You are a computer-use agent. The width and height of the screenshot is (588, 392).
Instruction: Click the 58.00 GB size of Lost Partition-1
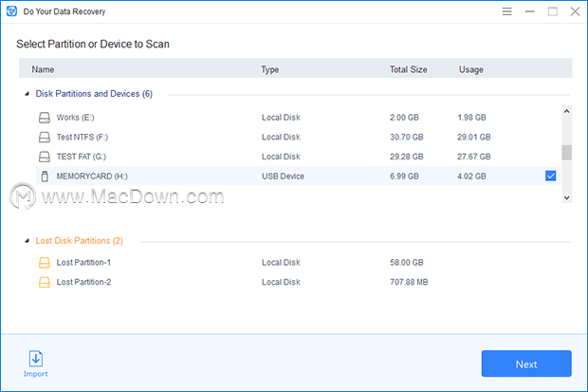click(407, 263)
